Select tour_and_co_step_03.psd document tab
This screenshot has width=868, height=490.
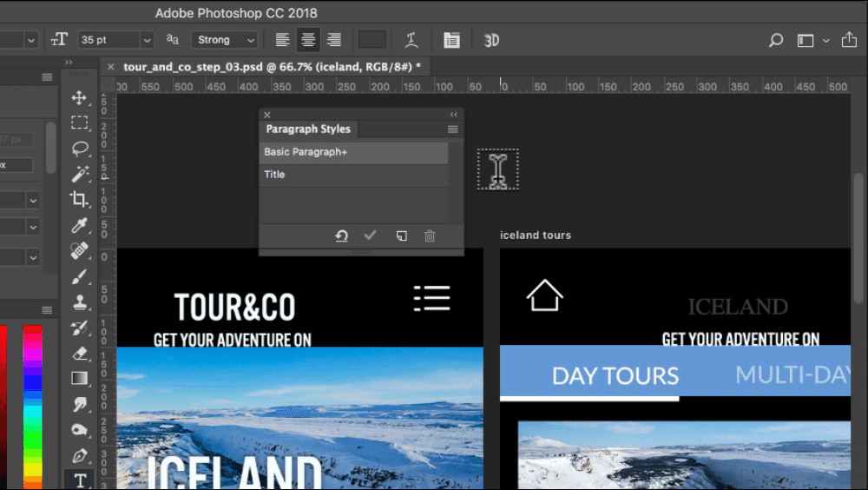coord(273,66)
